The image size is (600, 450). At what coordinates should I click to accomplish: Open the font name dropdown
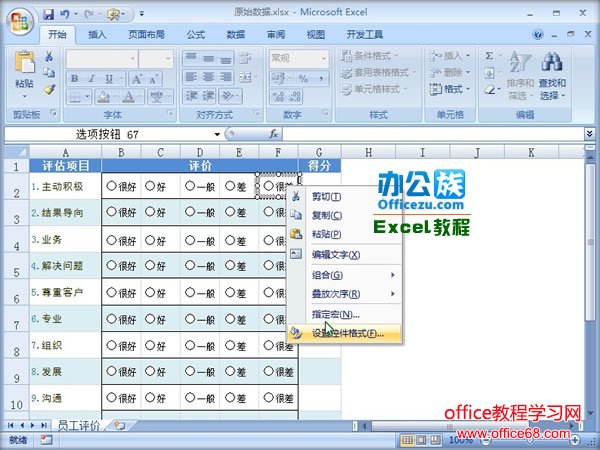pyautogui.click(x=132, y=59)
